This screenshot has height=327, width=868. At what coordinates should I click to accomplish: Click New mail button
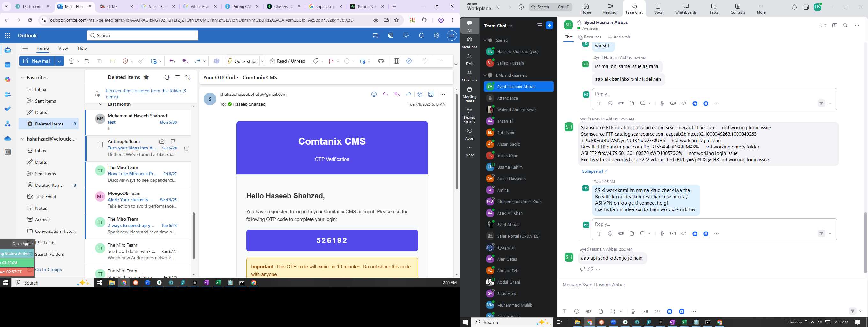point(37,61)
